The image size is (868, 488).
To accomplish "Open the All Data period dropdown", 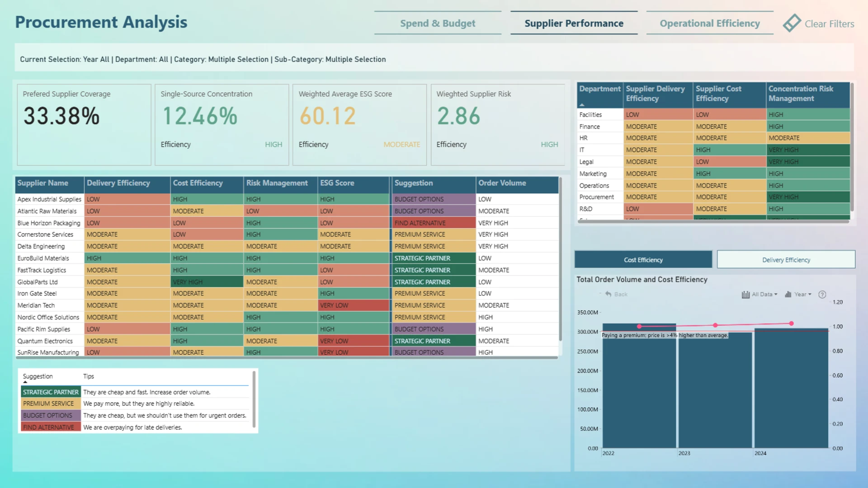I will pyautogui.click(x=759, y=295).
